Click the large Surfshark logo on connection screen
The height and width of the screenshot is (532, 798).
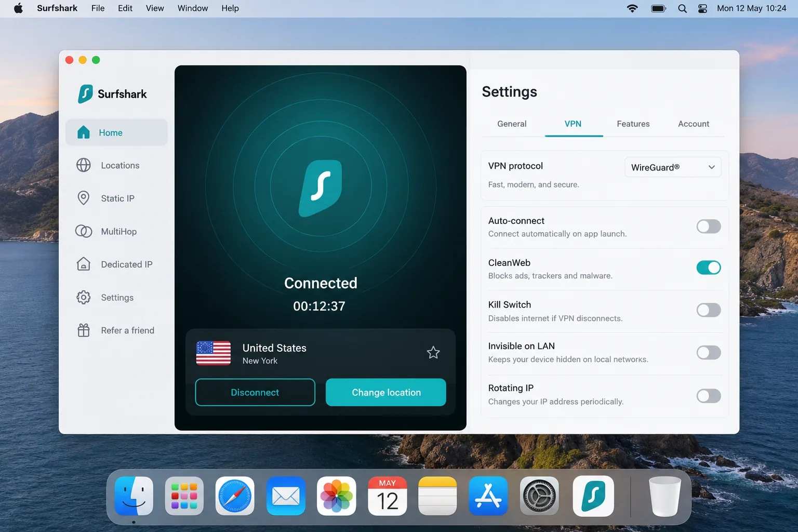click(321, 188)
